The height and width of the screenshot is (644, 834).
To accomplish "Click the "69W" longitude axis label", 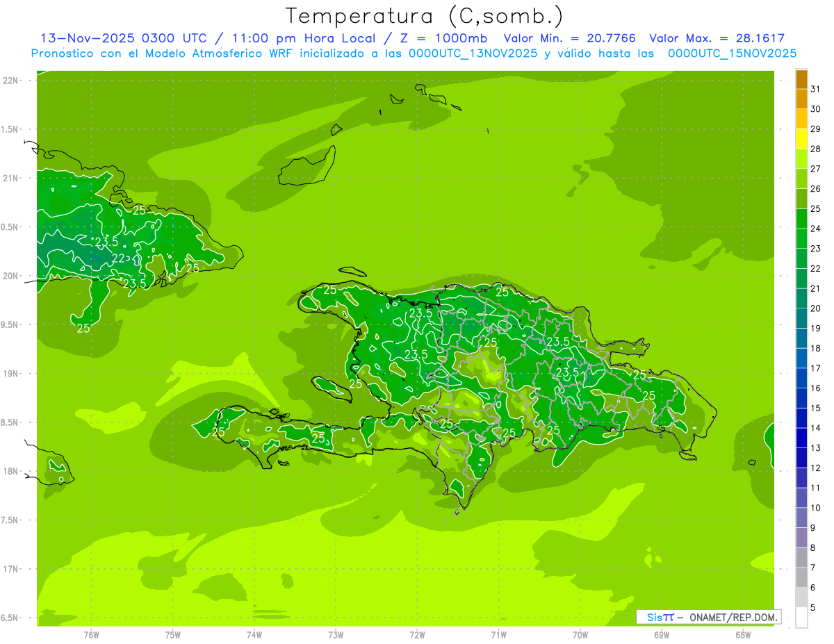I will tap(662, 634).
